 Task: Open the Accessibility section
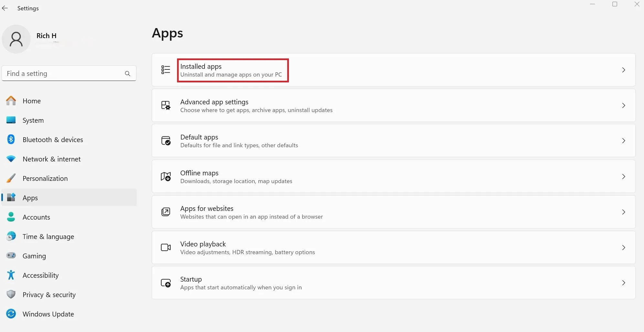tap(41, 275)
